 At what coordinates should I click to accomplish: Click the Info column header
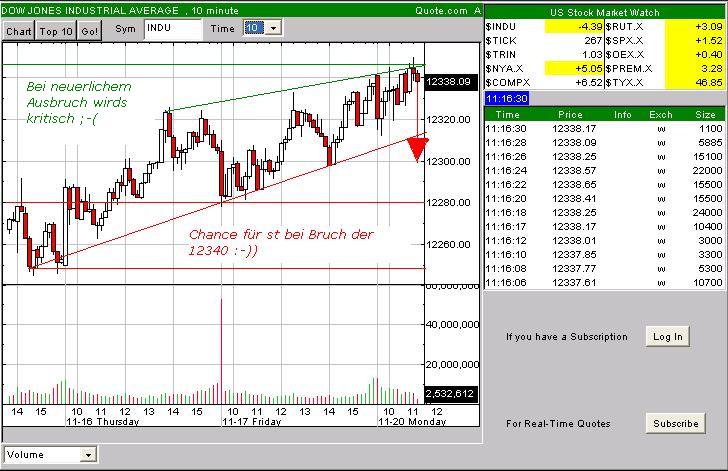pos(623,114)
